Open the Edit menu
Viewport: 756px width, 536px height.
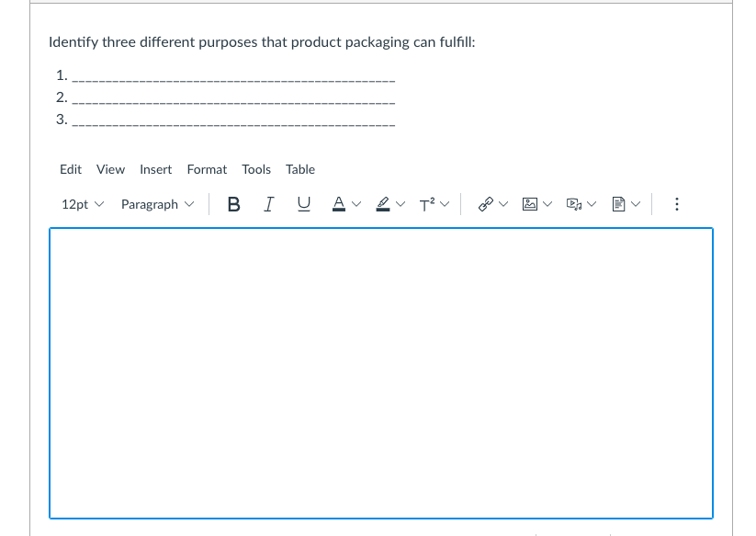[x=71, y=169]
